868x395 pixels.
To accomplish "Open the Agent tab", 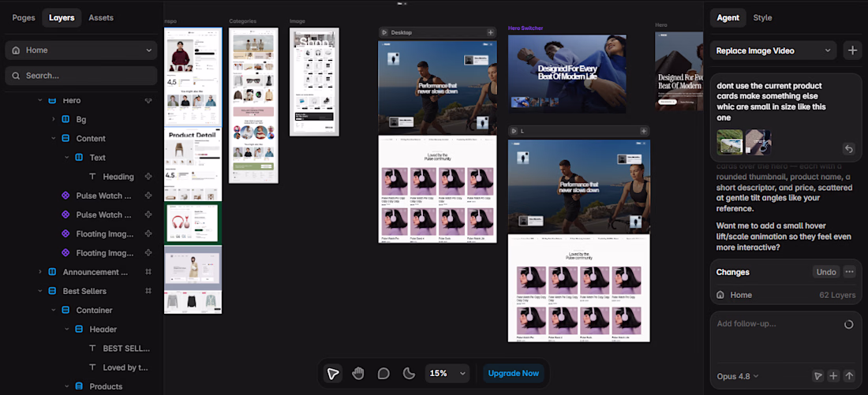I will point(728,17).
